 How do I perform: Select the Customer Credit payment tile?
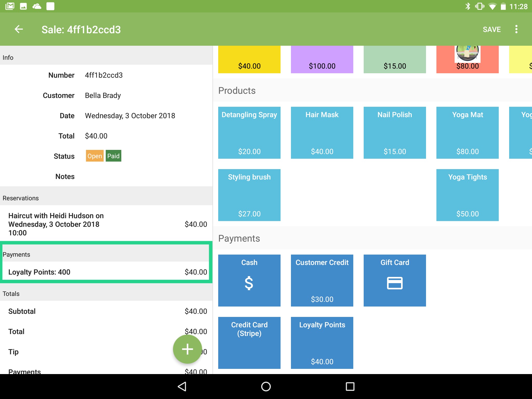click(322, 280)
